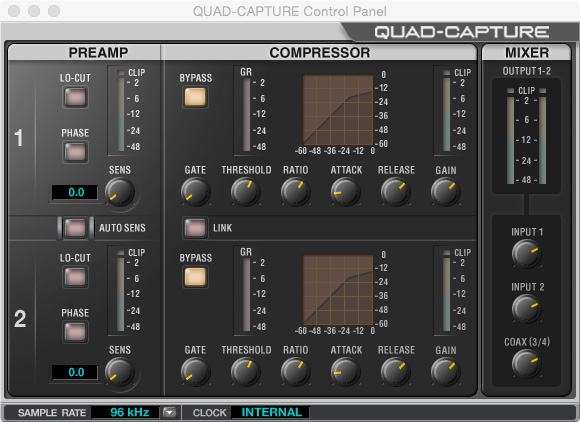
Task: Click the COMPRESSOR section header
Action: [320, 53]
